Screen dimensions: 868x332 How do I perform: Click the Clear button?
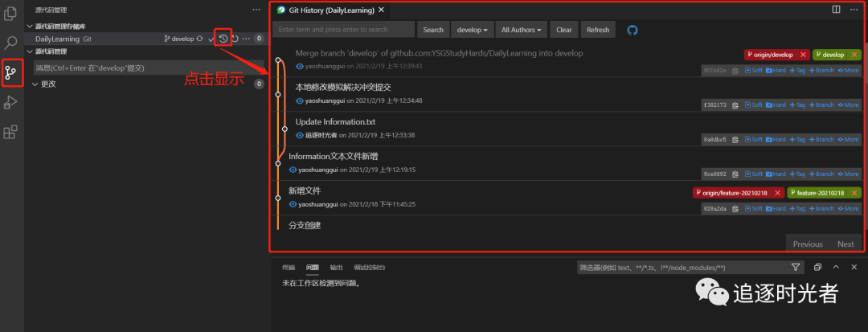tap(564, 30)
